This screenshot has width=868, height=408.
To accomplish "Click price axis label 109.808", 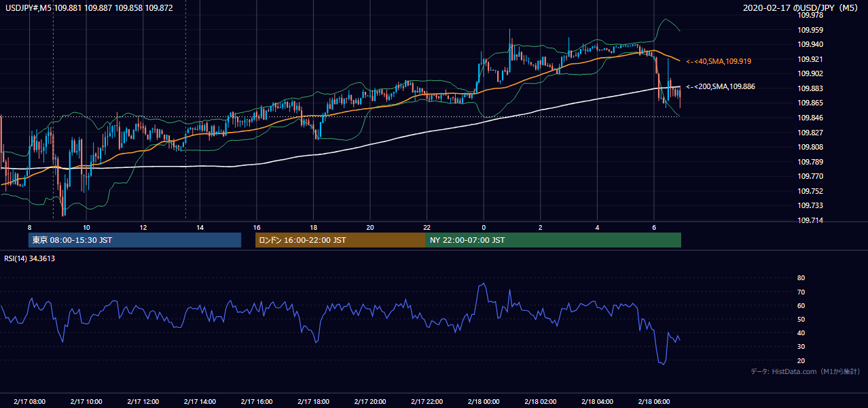I will click(x=810, y=147).
